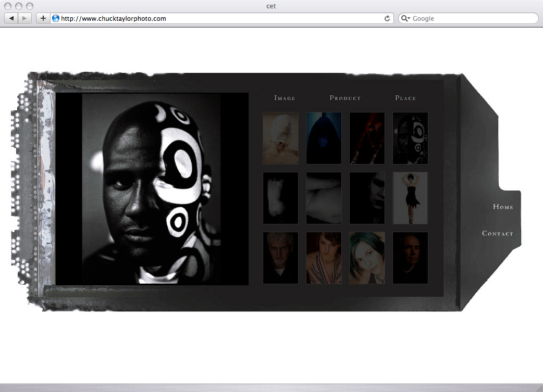Screen dimensions: 543x392
Task: Open the teal-haired woman thumbnail
Action: (367, 258)
